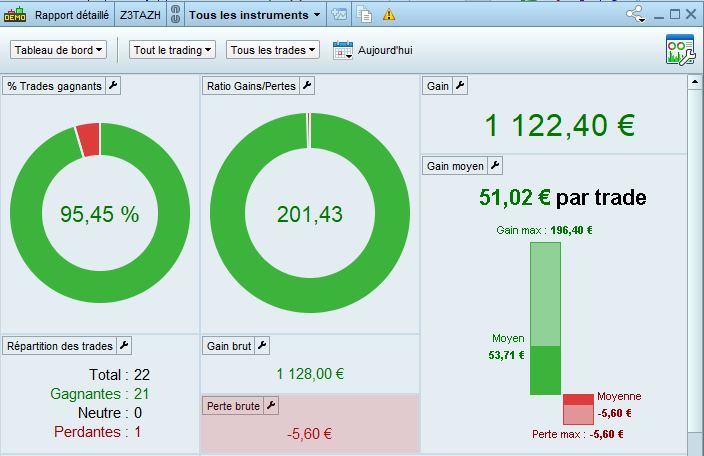
Task: Click the Gain brut header label
Action: (229, 346)
